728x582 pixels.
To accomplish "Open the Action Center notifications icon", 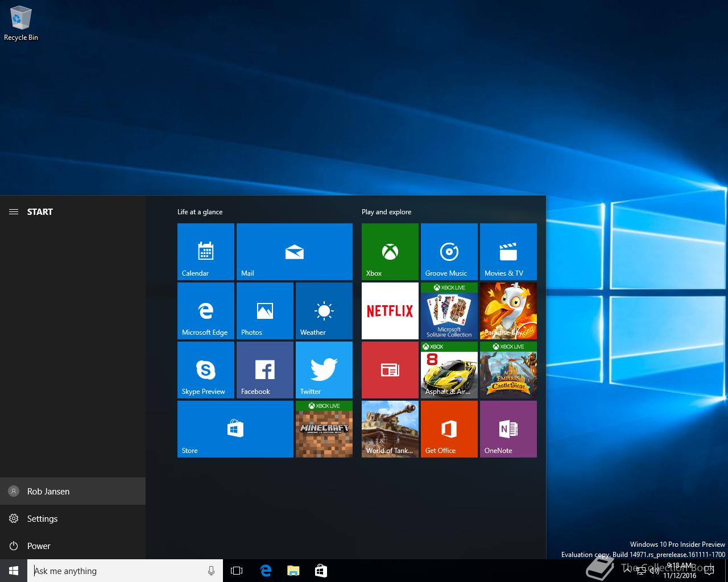I will coord(709,571).
